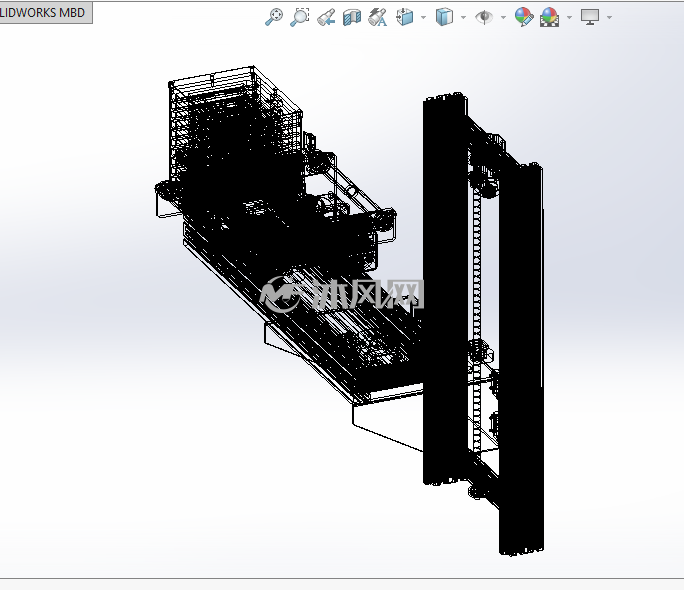Click the Apply Scene icon
The height and width of the screenshot is (590, 684).
tap(550, 17)
